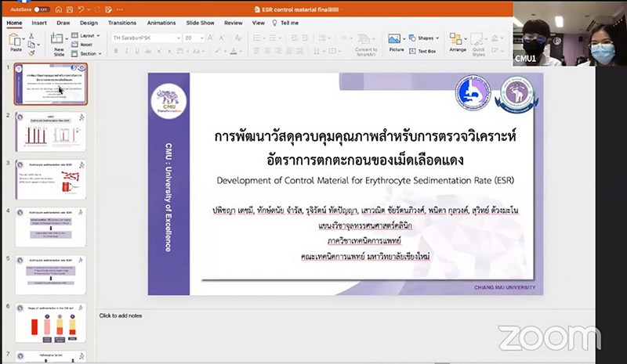
Task: Open the Animations ribbon tab
Action: [161, 23]
